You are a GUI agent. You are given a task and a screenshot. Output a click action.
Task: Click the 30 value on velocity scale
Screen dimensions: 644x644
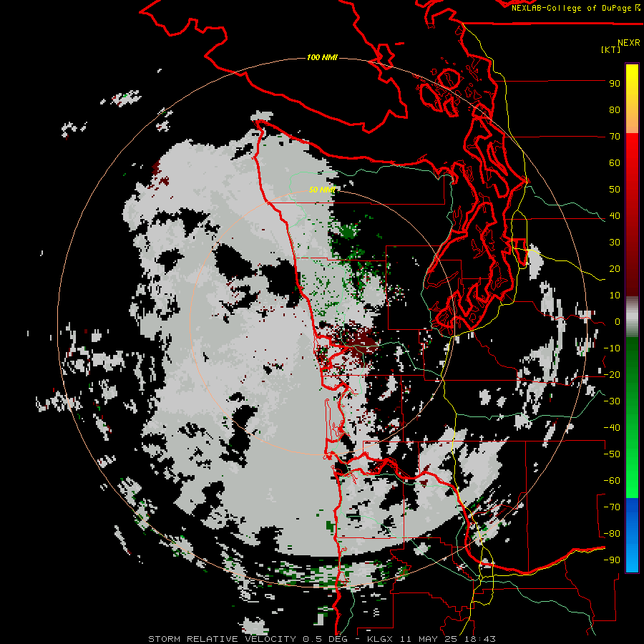pyautogui.click(x=615, y=243)
